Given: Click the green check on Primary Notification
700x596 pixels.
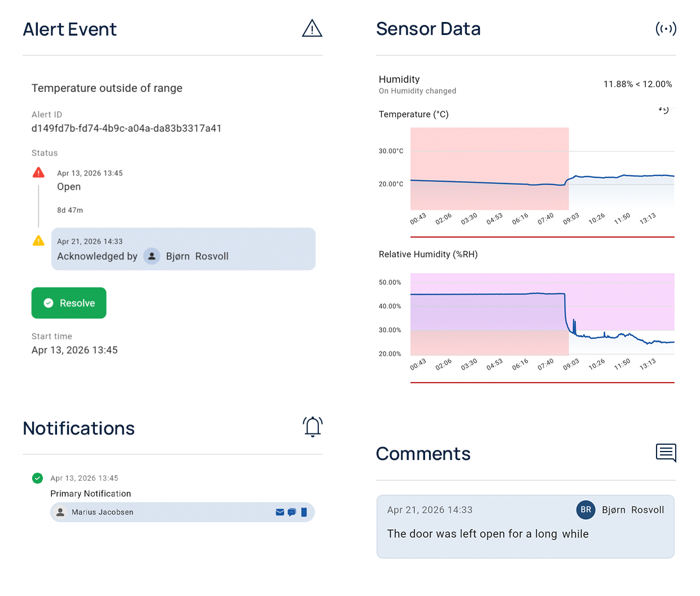Looking at the screenshot, I should click(x=37, y=478).
